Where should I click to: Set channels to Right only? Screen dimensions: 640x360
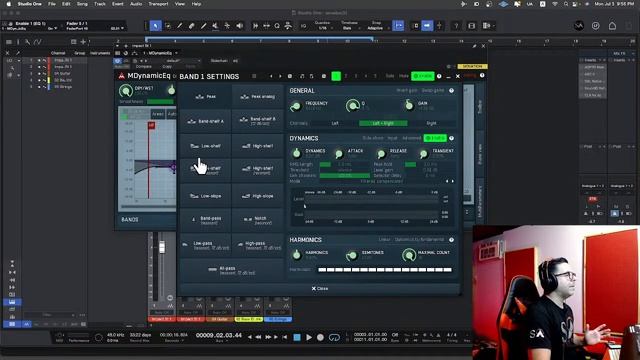click(431, 123)
